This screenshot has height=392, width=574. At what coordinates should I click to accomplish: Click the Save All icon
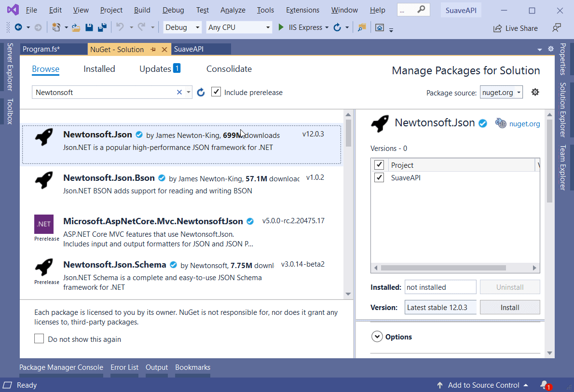[102, 27]
